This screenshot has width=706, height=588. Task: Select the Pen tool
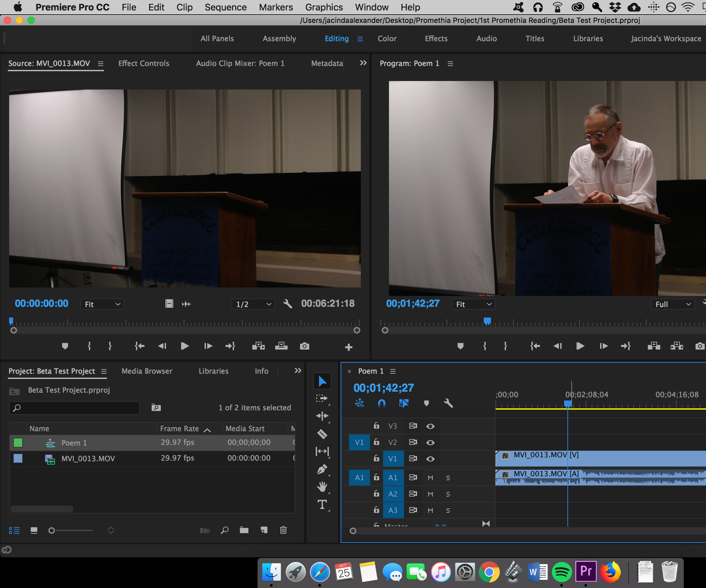[x=322, y=469]
